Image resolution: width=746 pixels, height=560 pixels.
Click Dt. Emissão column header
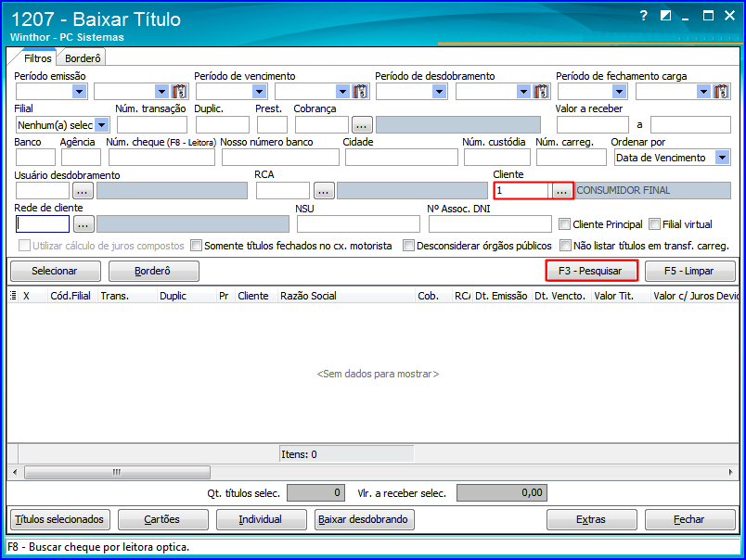pyautogui.click(x=502, y=296)
